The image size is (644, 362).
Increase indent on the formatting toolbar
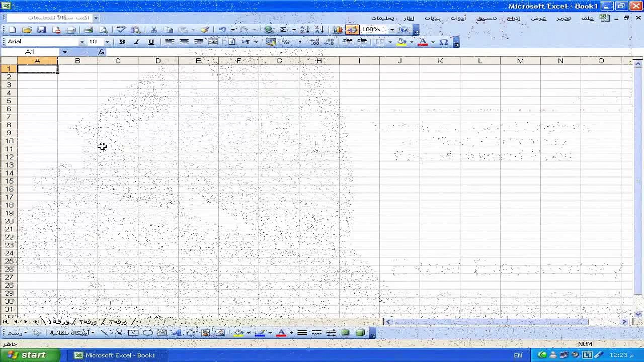pos(362,42)
